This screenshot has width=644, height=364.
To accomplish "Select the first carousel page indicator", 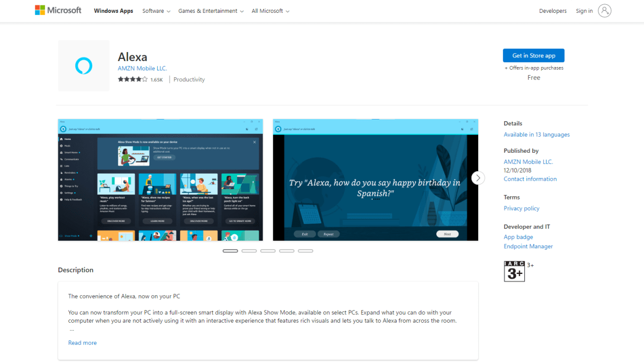I will click(230, 251).
